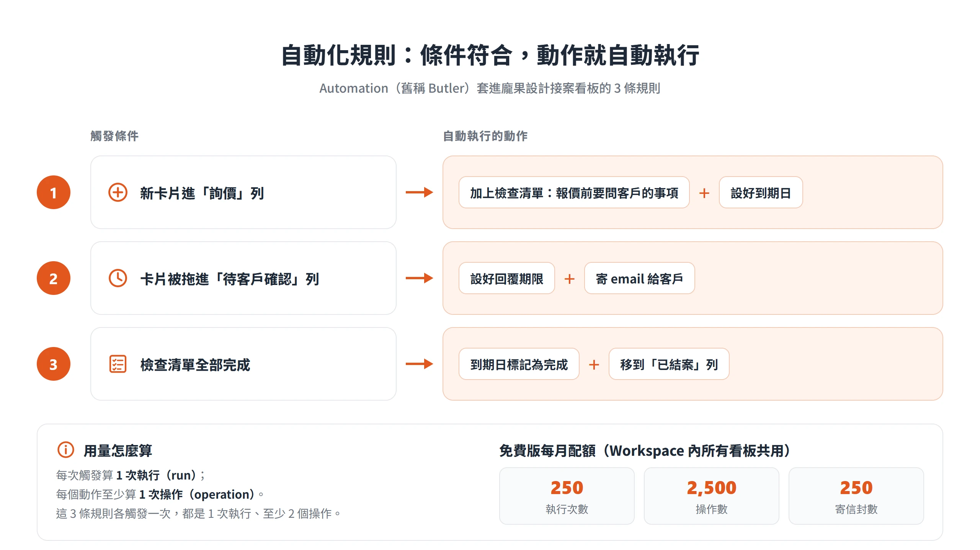
Task: Click the line 每次觸發算 1 次執行(run)
Action: click(x=131, y=475)
